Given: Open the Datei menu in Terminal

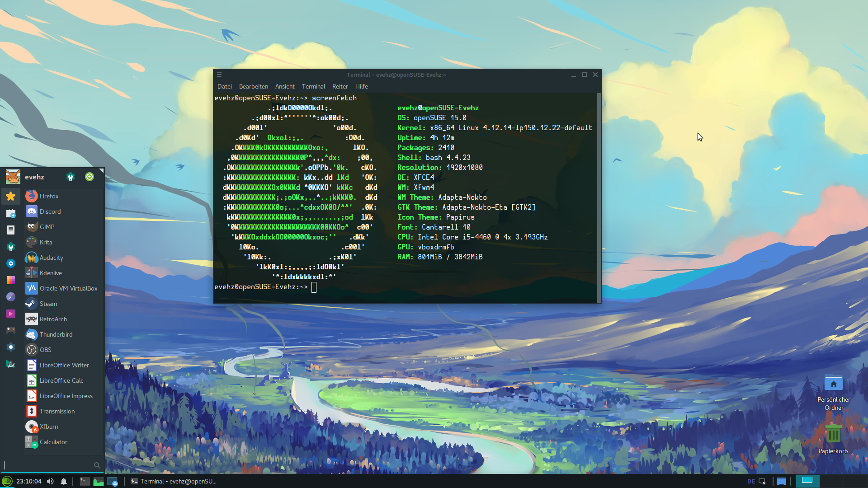Looking at the screenshot, I should tap(225, 86).
